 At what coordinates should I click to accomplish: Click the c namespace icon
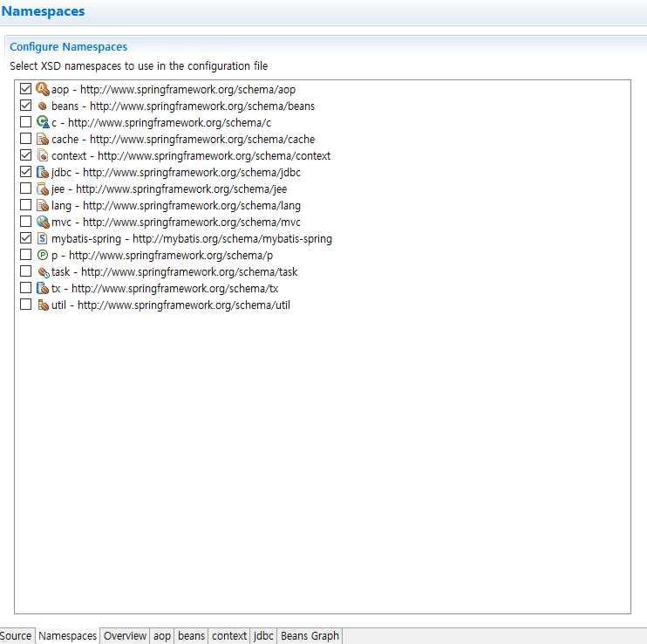[x=43, y=122]
